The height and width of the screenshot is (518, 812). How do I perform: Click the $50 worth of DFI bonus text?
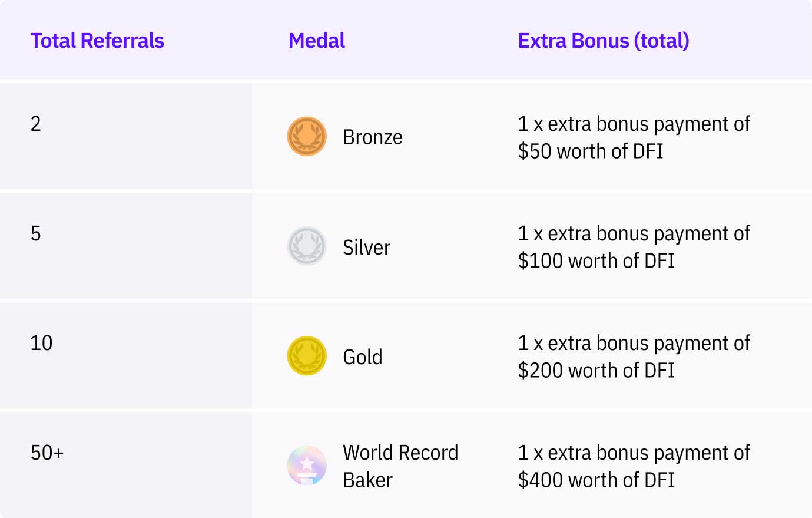(x=591, y=151)
